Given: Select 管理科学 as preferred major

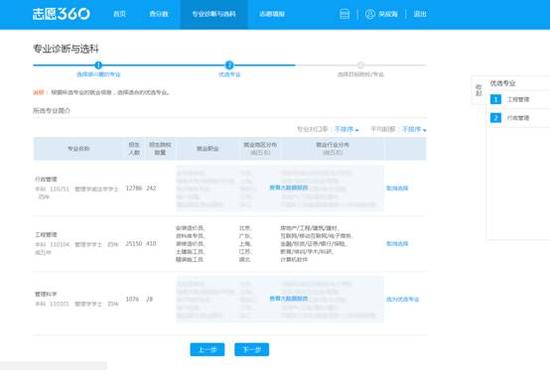Looking at the screenshot, I should (402, 300).
